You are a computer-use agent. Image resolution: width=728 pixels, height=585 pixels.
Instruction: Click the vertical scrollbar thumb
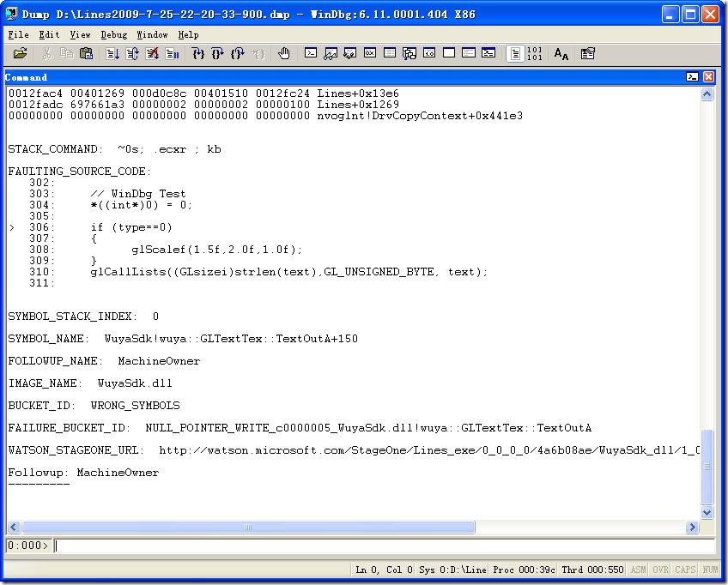(x=707, y=467)
